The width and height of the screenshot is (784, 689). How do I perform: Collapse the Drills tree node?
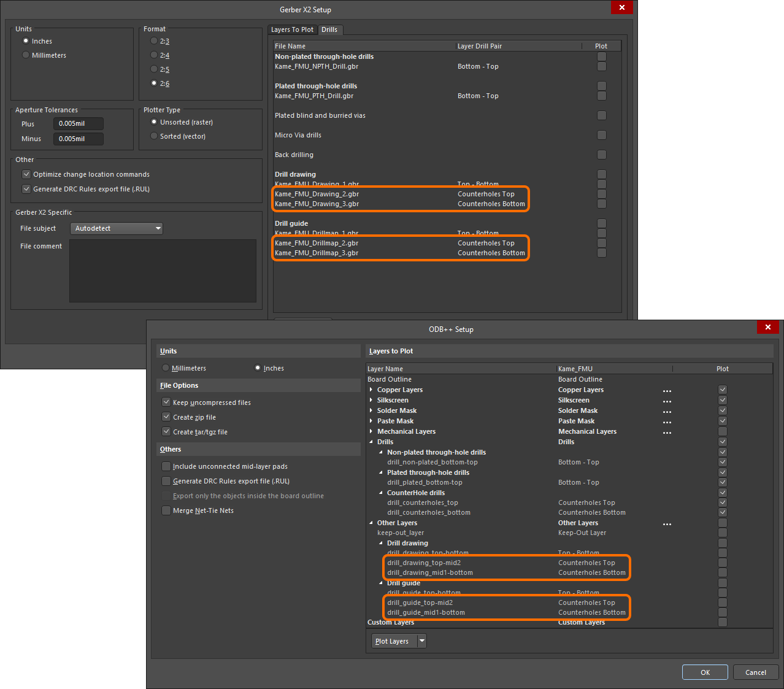click(371, 442)
